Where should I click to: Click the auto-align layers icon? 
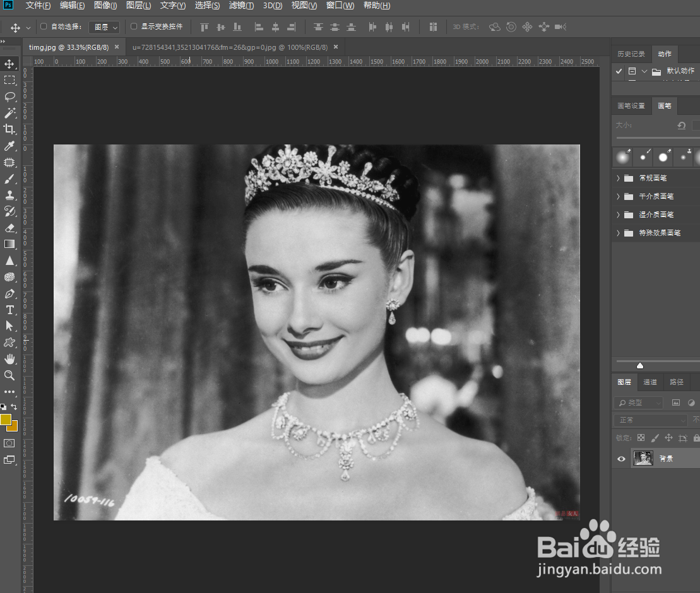(433, 27)
